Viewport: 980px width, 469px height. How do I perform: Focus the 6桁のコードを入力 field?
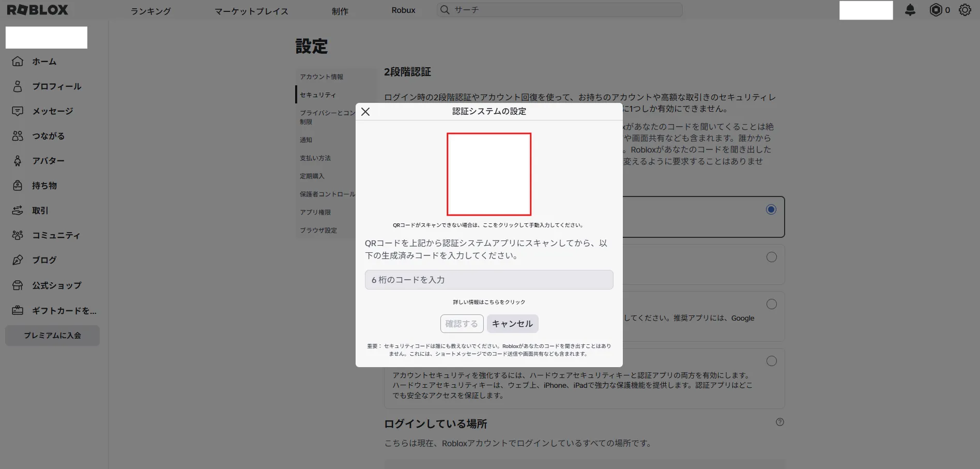[489, 280]
